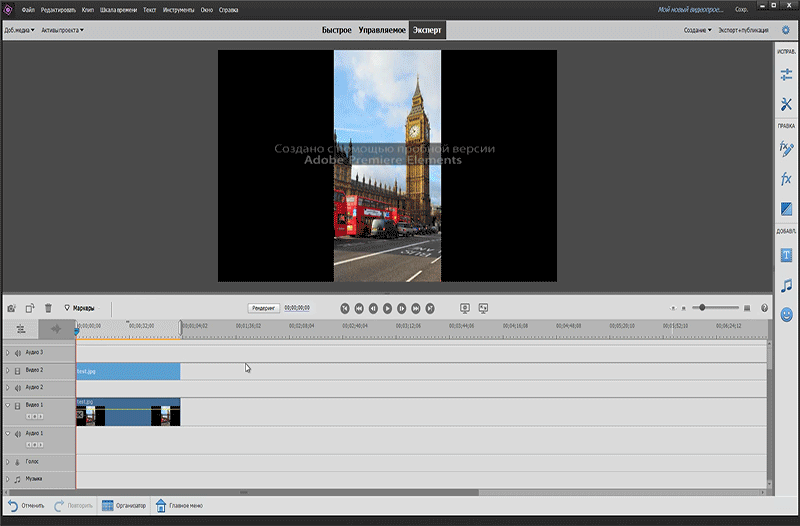Click the Рендеринг button
800x526 pixels.
pos(264,308)
